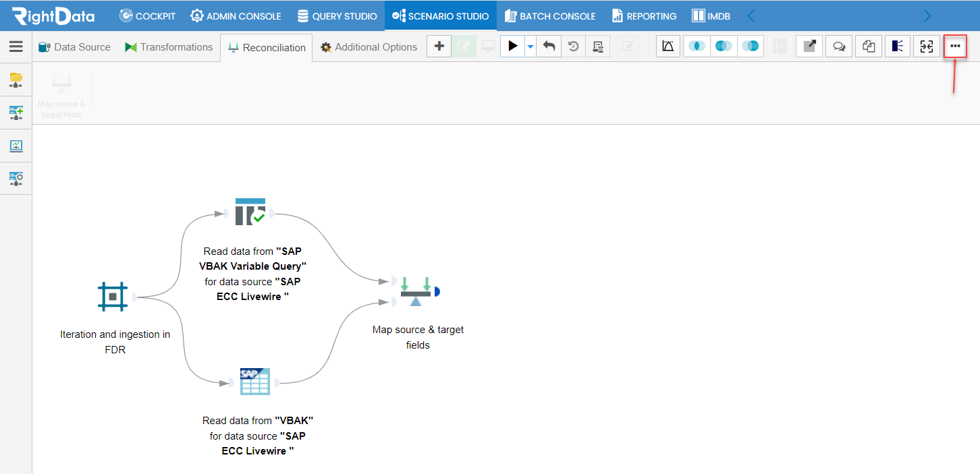Switch to the Additional Options tab
The image size is (980, 474).
click(369, 47)
